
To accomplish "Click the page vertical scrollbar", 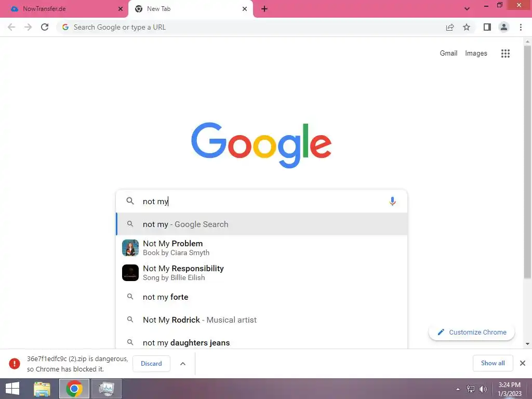I will [527, 163].
